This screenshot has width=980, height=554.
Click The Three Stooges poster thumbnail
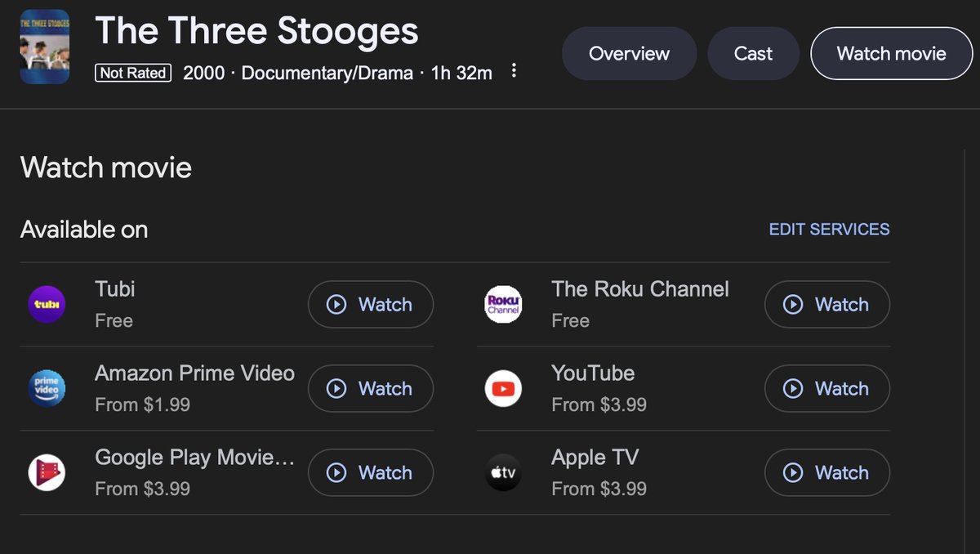[45, 47]
